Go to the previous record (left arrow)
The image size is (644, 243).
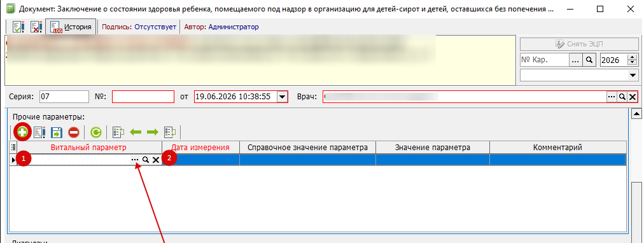point(136,132)
